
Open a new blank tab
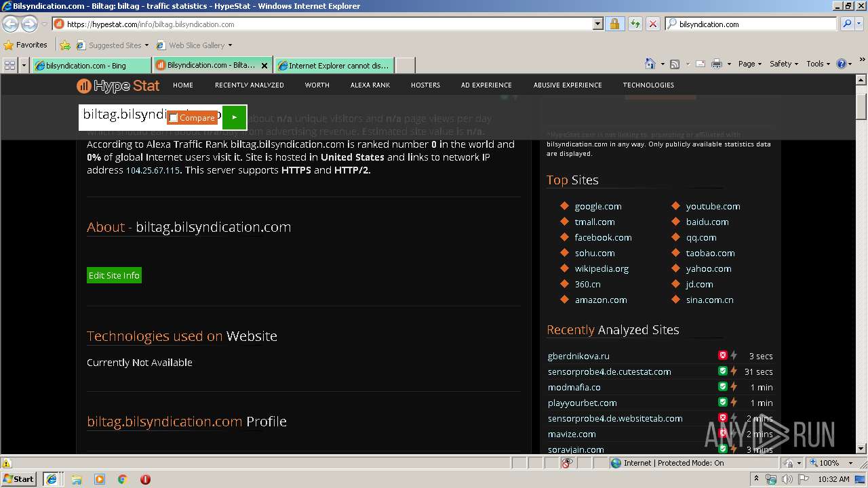click(x=405, y=66)
